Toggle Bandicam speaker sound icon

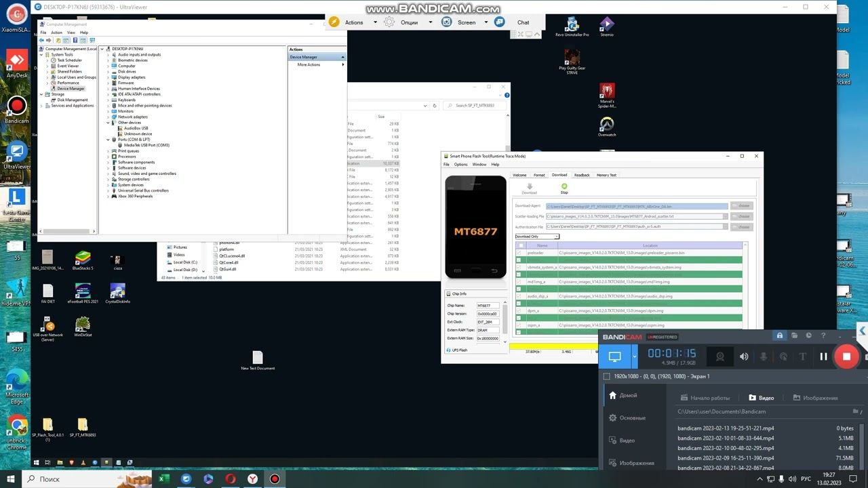(744, 357)
